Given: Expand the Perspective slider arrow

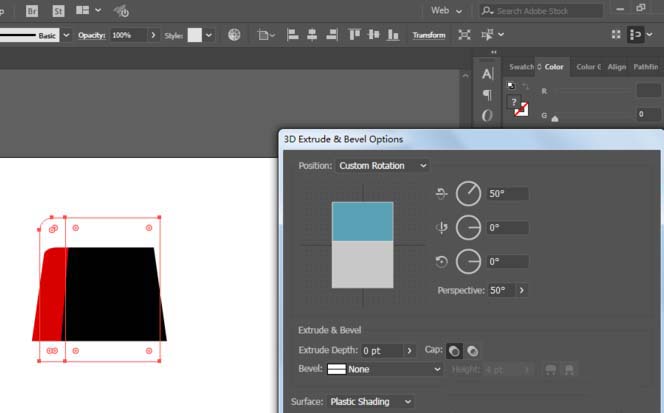Looking at the screenshot, I should point(521,290).
